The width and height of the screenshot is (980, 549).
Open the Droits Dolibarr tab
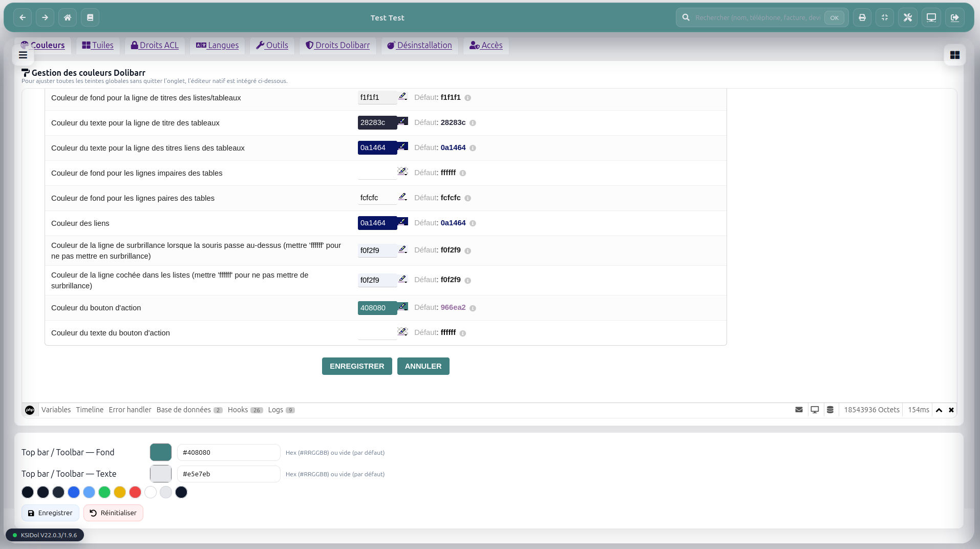click(337, 46)
